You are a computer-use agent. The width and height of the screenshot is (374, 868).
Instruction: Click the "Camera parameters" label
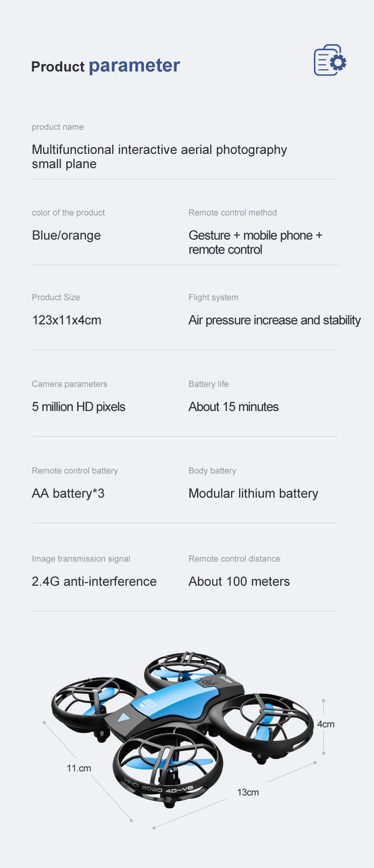70,384
